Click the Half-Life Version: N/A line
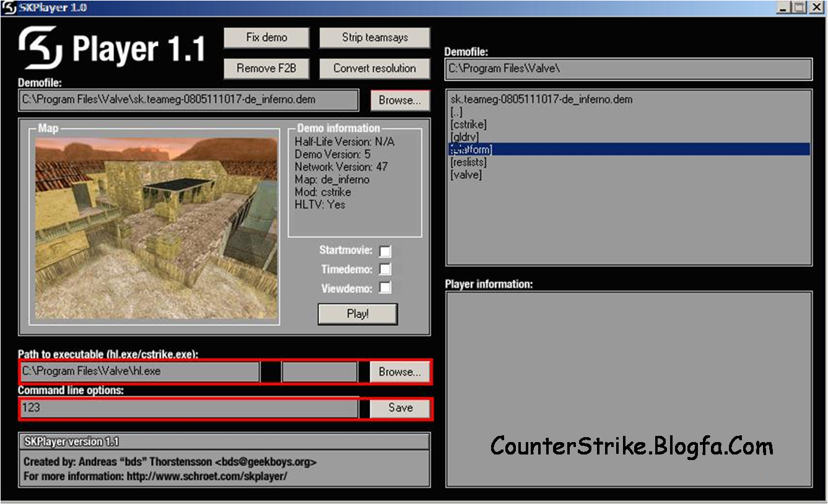Viewport: 828px width, 504px height. (x=344, y=142)
